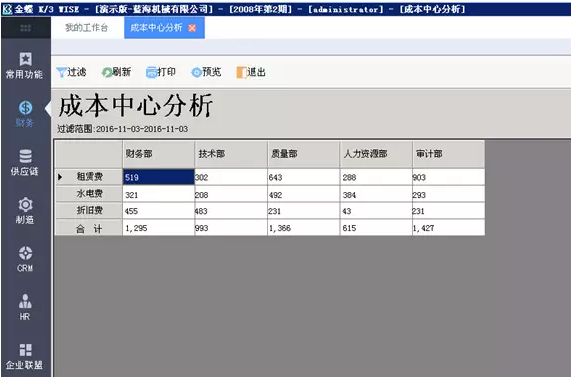571x377 pixels.
Task: Select 审计部 cell 231 in 折旧费 row
Action: (x=449, y=211)
